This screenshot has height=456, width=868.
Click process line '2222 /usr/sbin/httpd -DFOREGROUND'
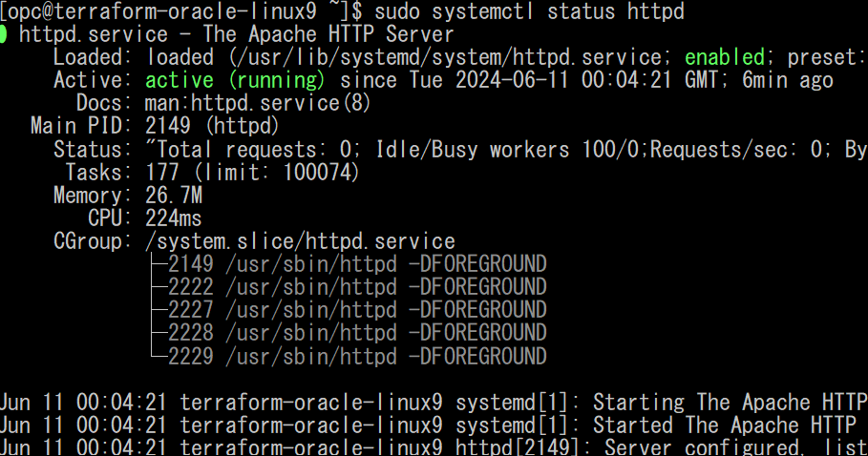coord(357,287)
